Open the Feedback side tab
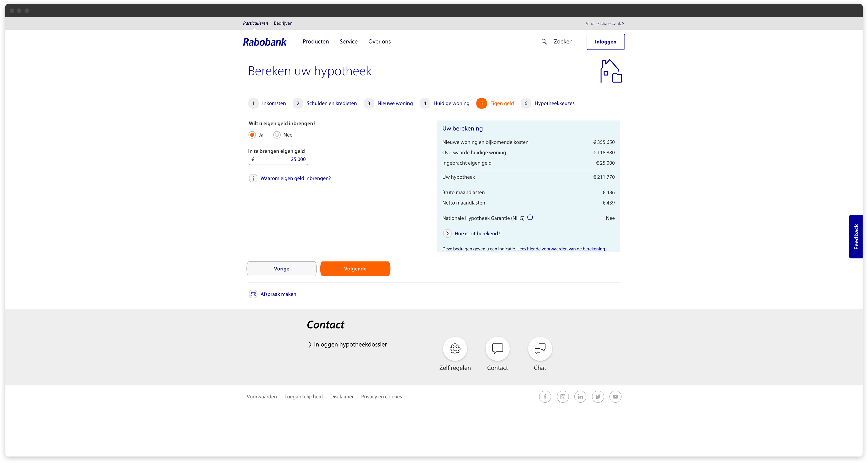This screenshot has height=463, width=868. click(x=856, y=236)
